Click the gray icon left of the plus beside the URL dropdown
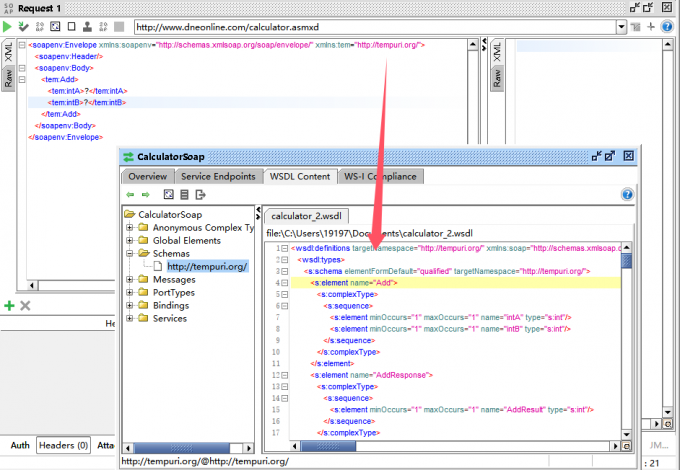This screenshot has width=680, height=470. (636, 27)
